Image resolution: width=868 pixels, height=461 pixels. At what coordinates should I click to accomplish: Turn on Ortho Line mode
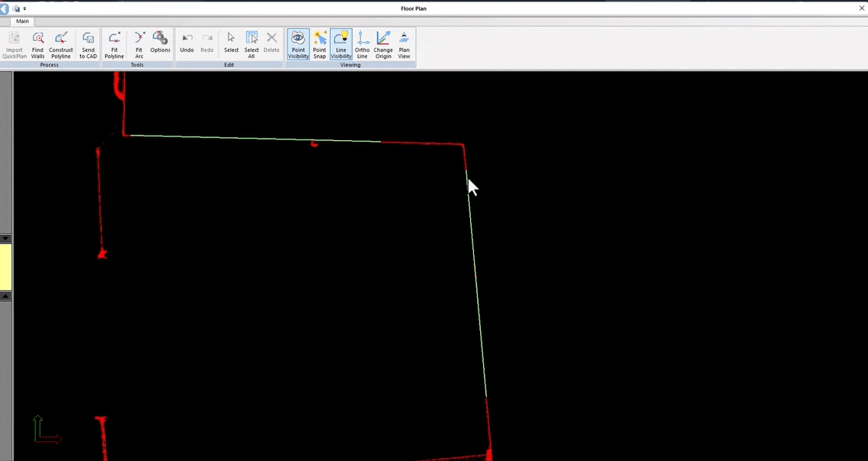[362, 44]
